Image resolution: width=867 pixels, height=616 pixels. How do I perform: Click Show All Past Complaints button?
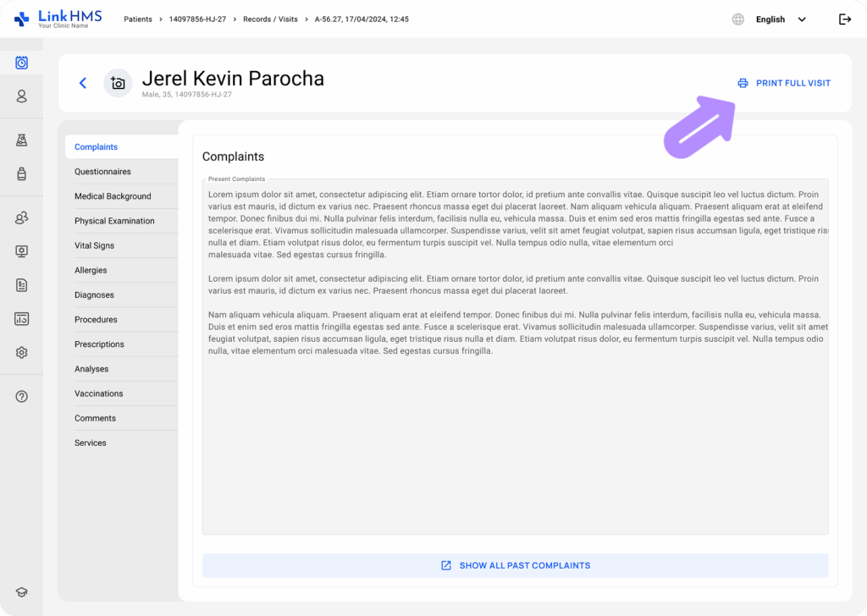pyautogui.click(x=515, y=565)
